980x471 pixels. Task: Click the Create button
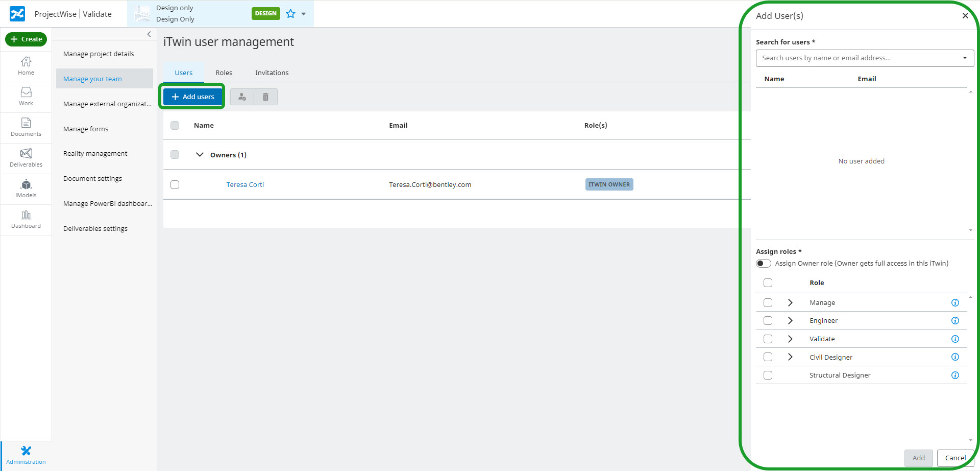(x=26, y=39)
